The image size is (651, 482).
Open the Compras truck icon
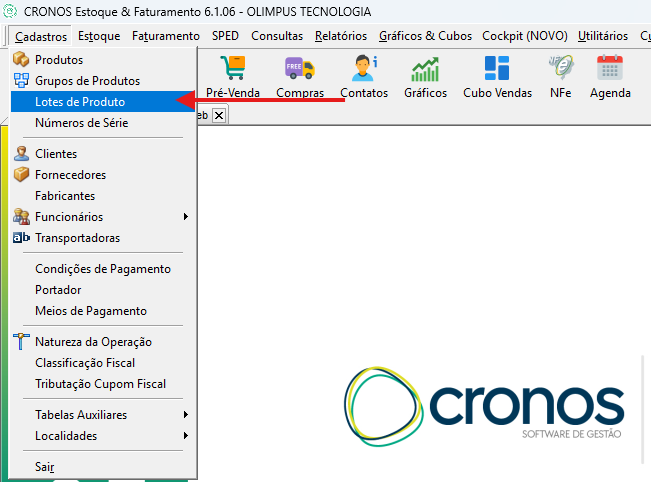[300, 68]
